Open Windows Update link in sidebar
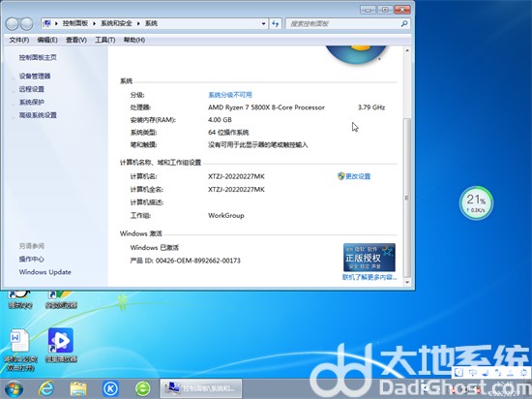532x399 pixels. pyautogui.click(x=45, y=272)
